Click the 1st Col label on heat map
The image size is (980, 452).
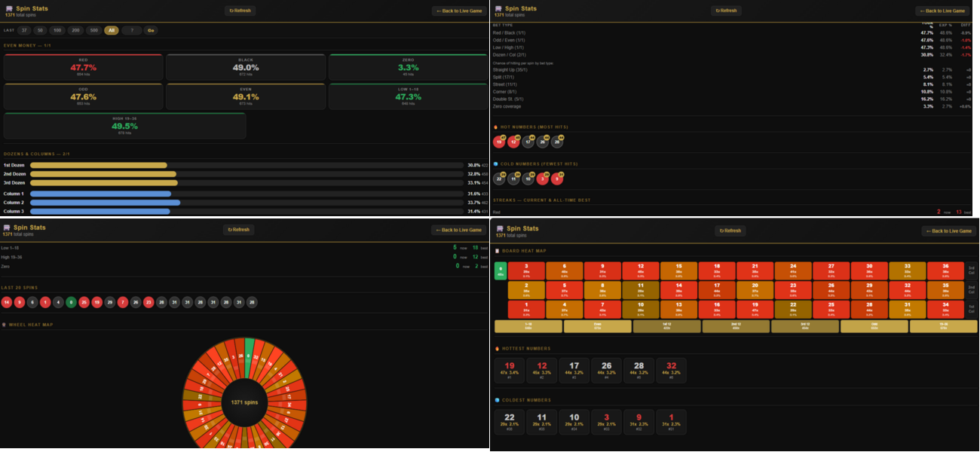(972, 309)
